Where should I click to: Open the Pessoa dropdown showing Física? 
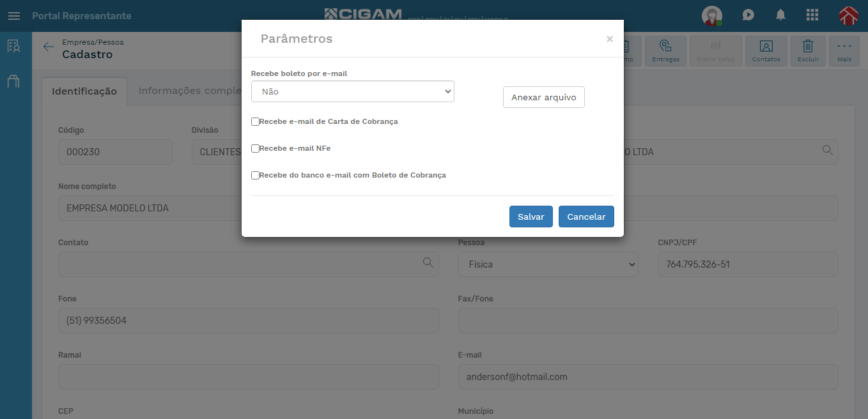click(x=548, y=264)
